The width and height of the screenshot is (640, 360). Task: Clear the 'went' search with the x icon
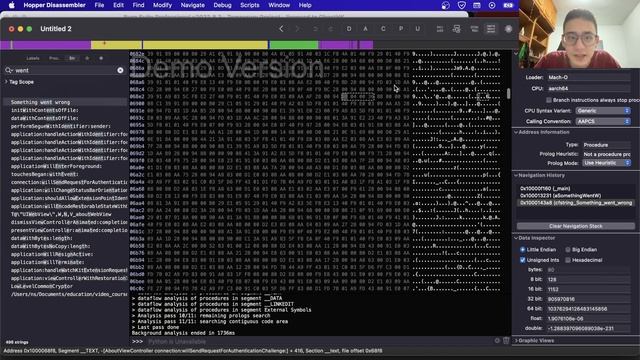click(x=120, y=70)
